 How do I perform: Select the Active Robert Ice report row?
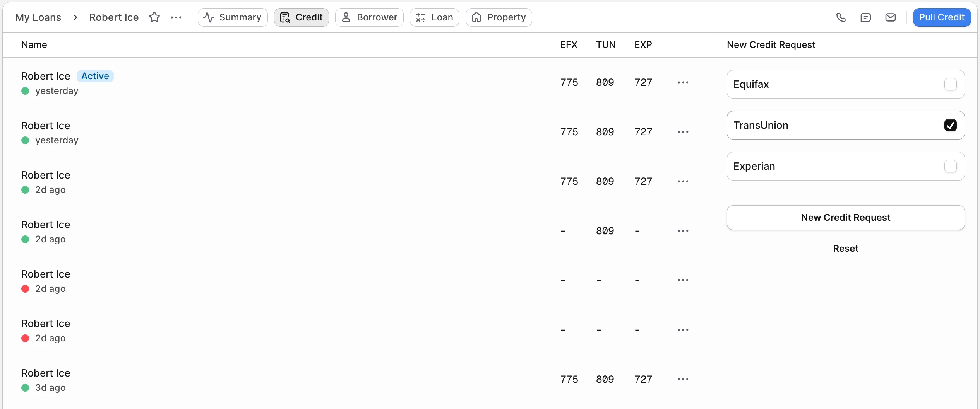[271, 83]
